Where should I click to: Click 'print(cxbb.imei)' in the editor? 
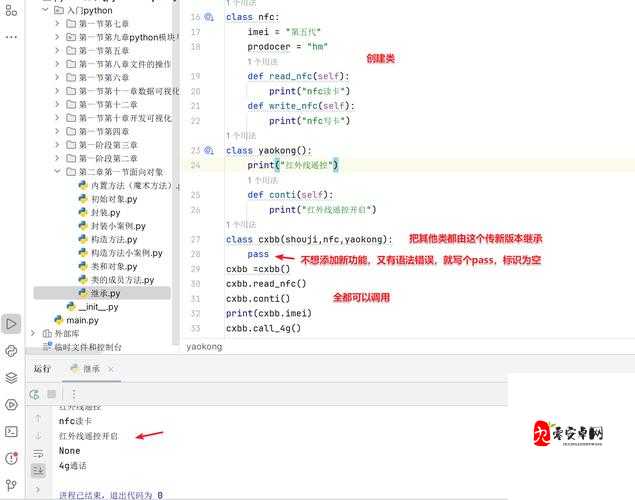[x=269, y=313]
